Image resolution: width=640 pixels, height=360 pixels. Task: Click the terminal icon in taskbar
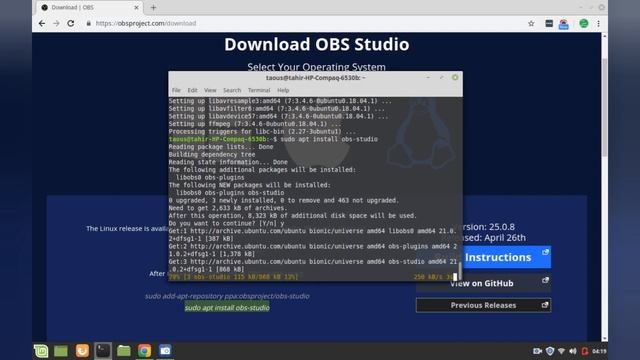(x=103, y=351)
